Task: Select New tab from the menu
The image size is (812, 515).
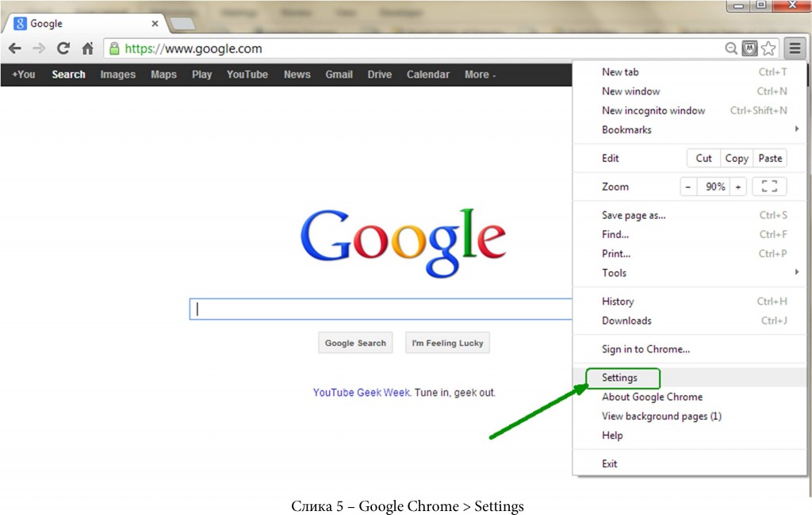Action: point(690,72)
